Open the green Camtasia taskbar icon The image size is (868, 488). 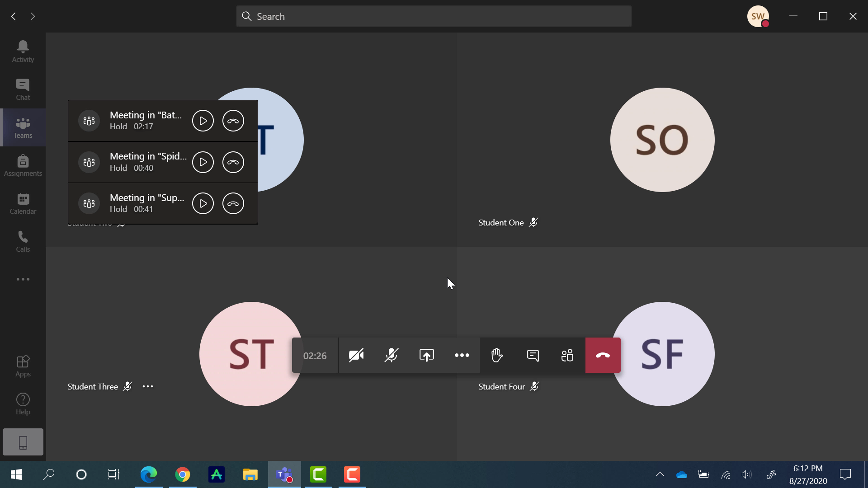[x=318, y=474]
